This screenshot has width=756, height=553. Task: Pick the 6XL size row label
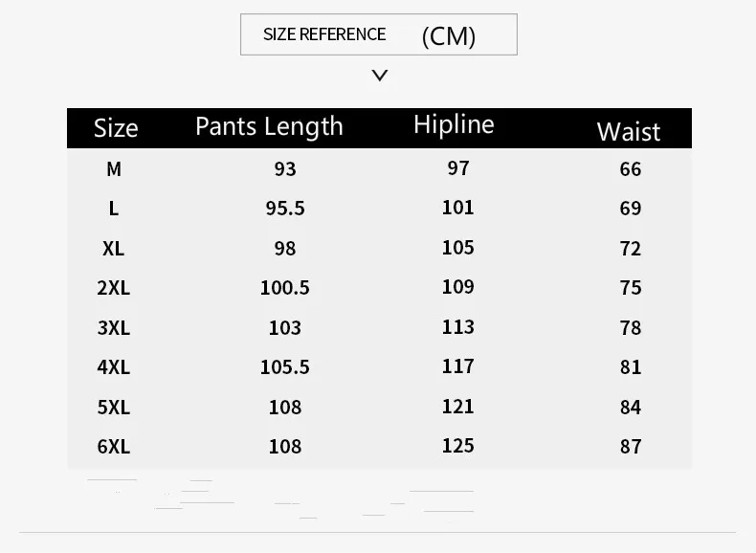point(113,447)
